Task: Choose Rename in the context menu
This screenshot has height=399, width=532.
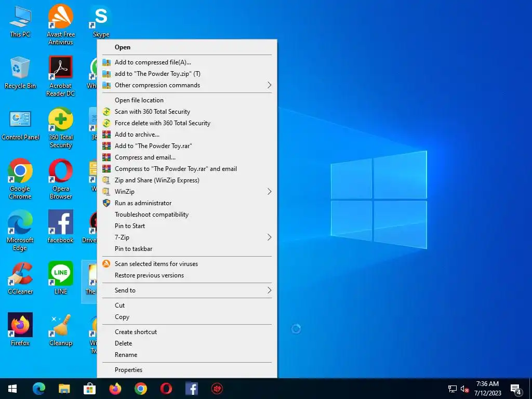Action: coord(187,355)
